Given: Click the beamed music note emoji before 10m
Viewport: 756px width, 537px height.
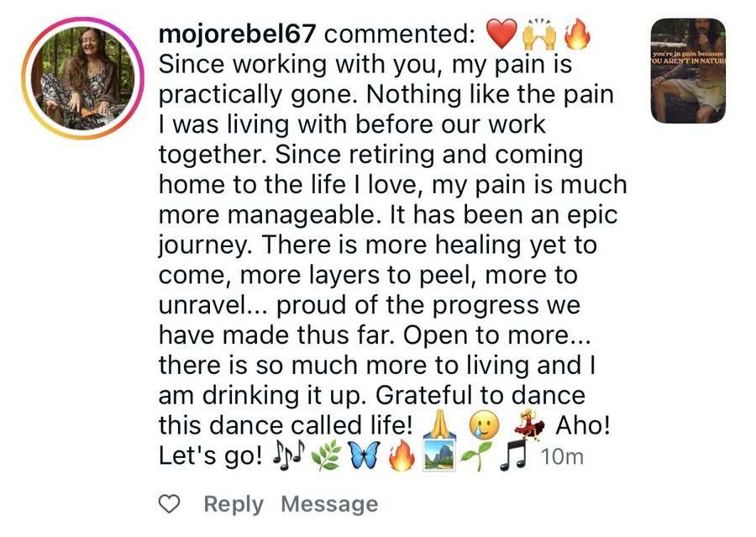Looking at the screenshot, I should pyautogui.click(x=513, y=455).
